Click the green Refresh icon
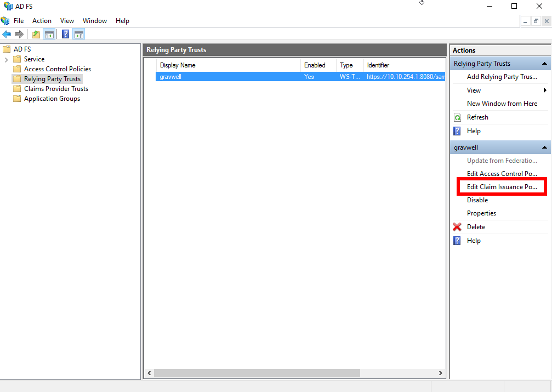Viewport: 552px width, 392px height. (457, 117)
